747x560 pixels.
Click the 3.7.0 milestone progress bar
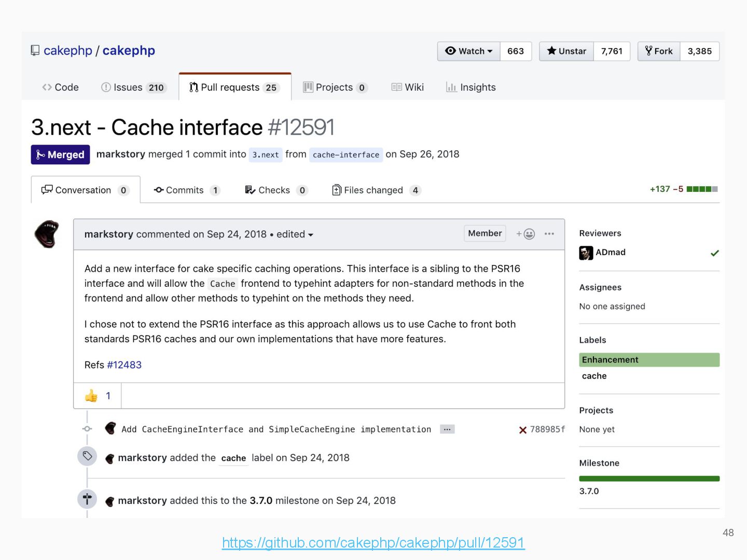point(649,479)
